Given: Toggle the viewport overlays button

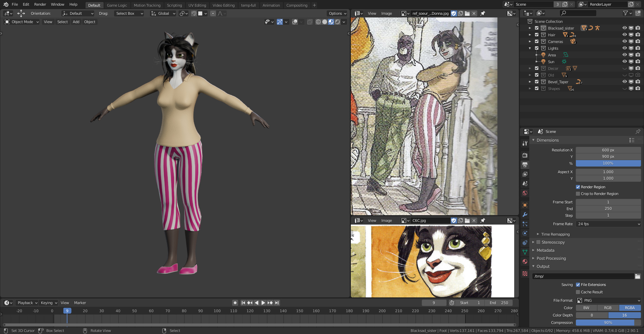Looking at the screenshot, I should coord(295,22).
